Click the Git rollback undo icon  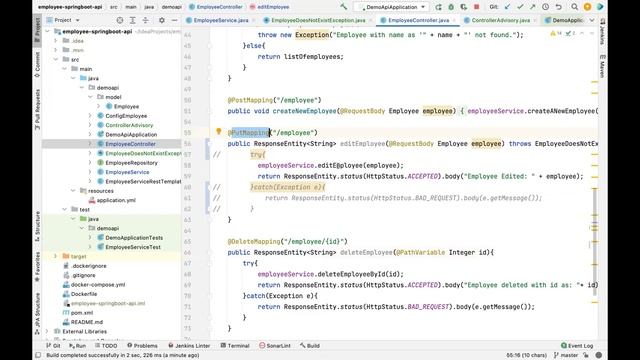[558, 7]
